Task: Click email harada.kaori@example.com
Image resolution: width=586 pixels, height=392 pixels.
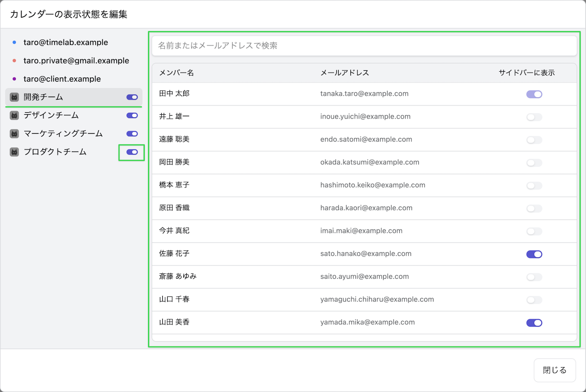Action: coord(366,208)
